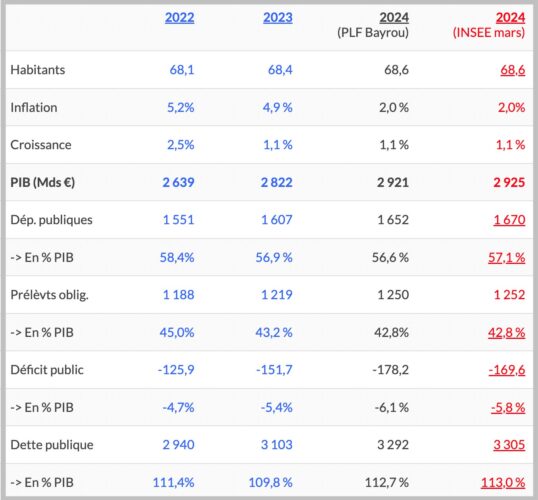Select the 2 639 PIB value for 2022
Viewport: 538px width, 500px height.
[178, 182]
